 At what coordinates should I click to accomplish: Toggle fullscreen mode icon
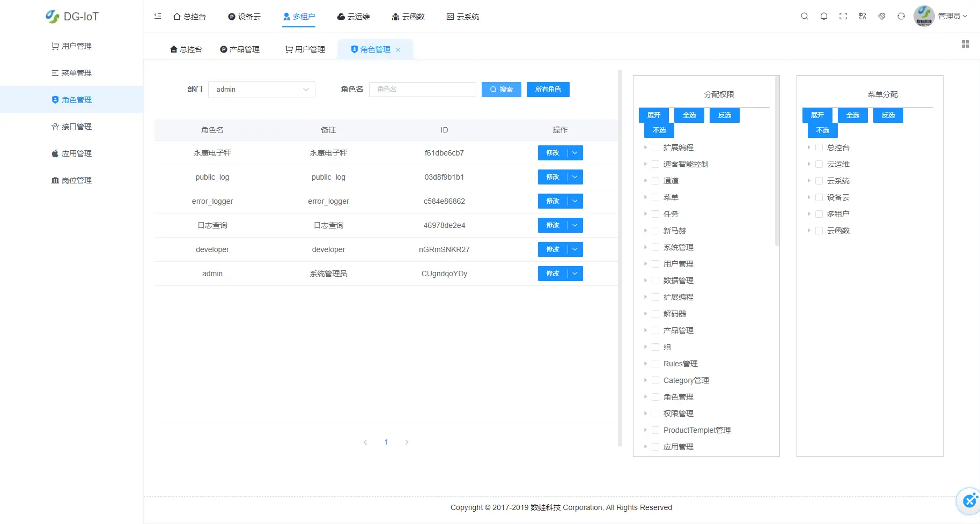click(x=843, y=16)
